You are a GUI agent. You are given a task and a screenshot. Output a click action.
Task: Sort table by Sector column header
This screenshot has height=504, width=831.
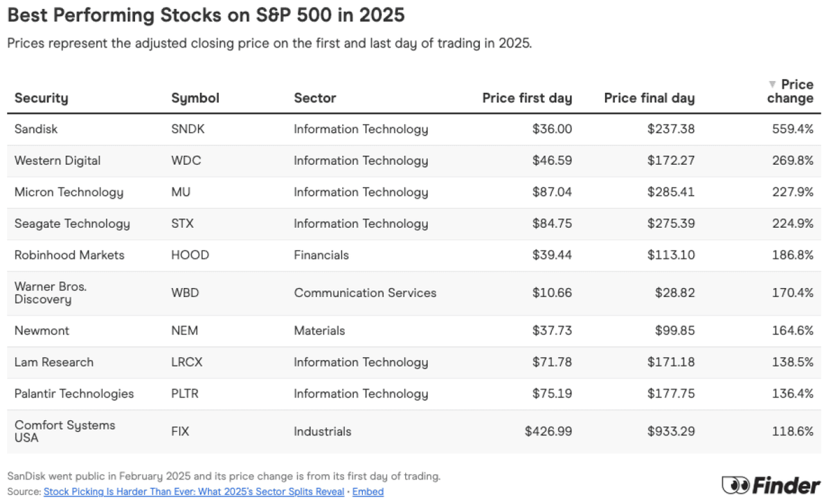pos(315,98)
